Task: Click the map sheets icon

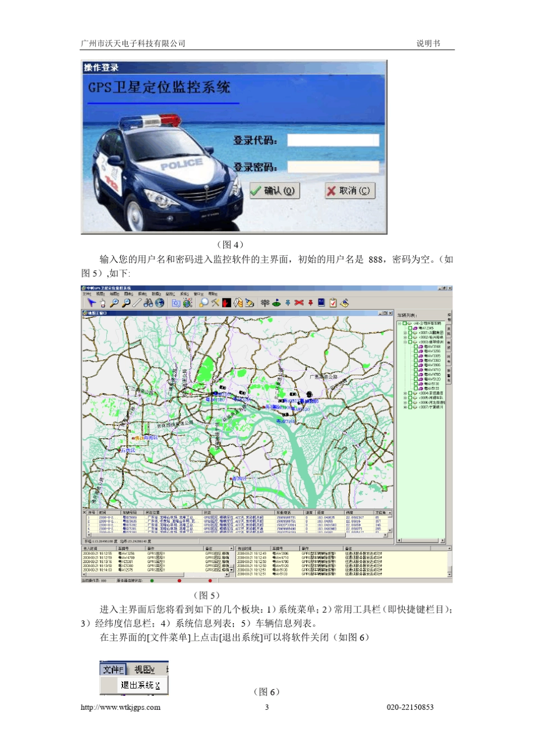Action: click(238, 303)
